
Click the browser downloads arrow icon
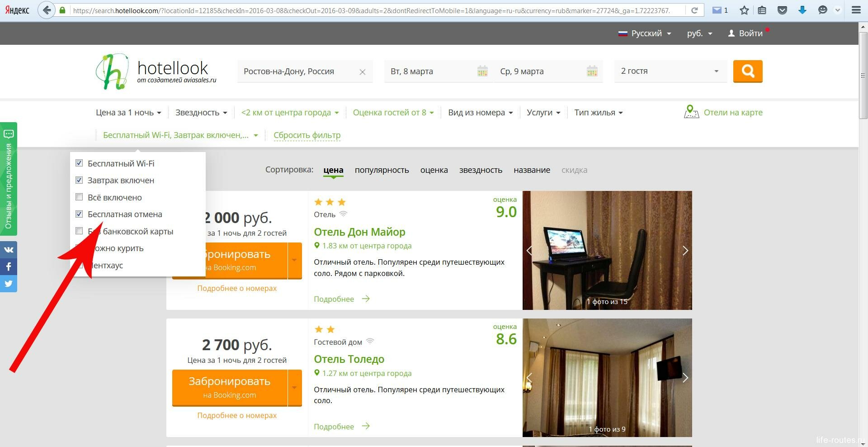(x=802, y=10)
